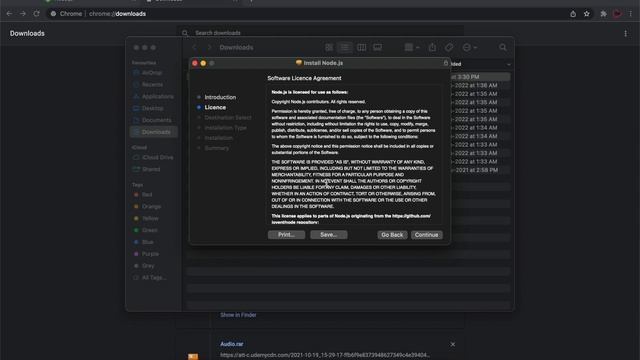Select the Introduction step in installer sidebar
The width and height of the screenshot is (640, 360).
pos(220,97)
